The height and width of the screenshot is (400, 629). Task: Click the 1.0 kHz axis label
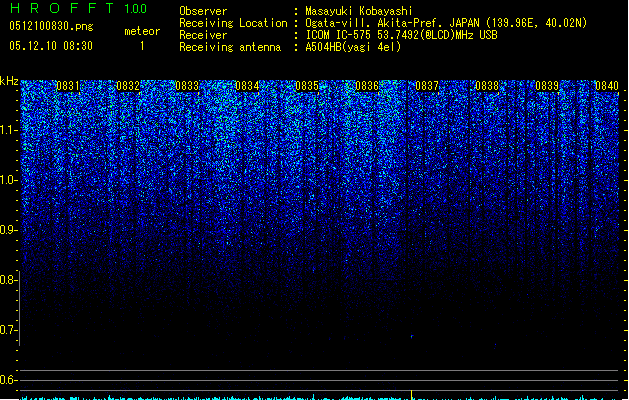(8, 180)
